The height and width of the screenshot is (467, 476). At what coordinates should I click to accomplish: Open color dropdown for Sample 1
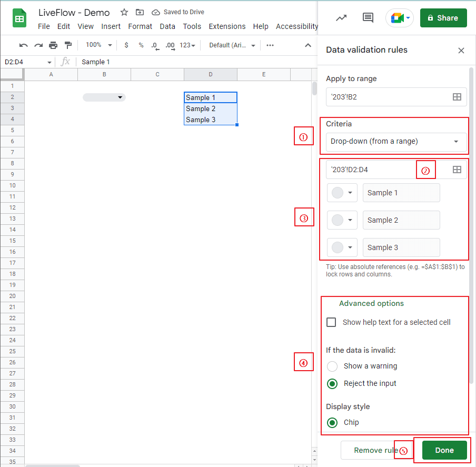coord(342,193)
